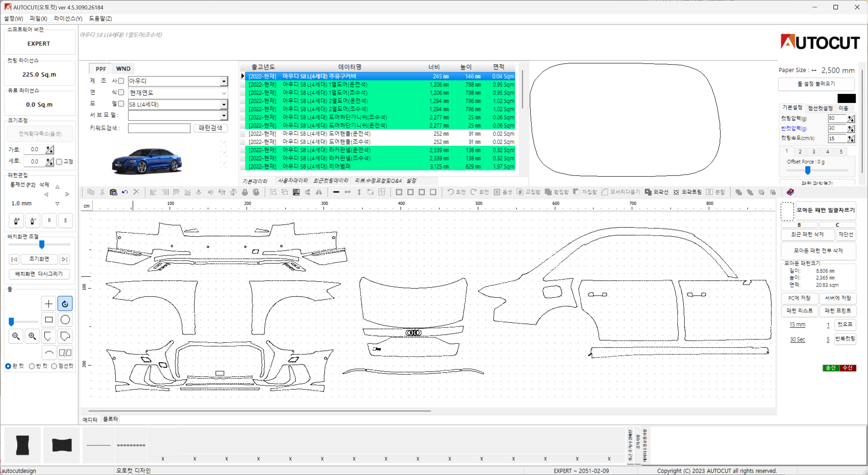Click the keyword search (키워드검색) input field

coord(159,128)
